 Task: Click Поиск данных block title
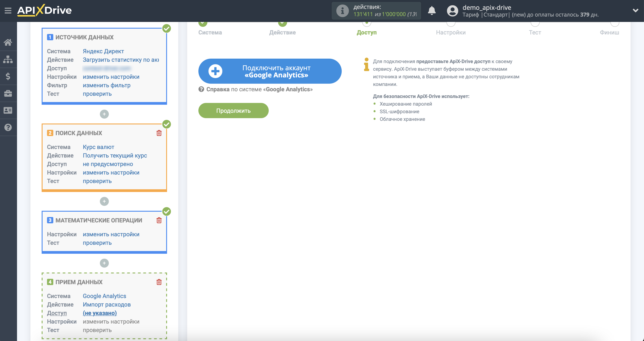(x=79, y=133)
